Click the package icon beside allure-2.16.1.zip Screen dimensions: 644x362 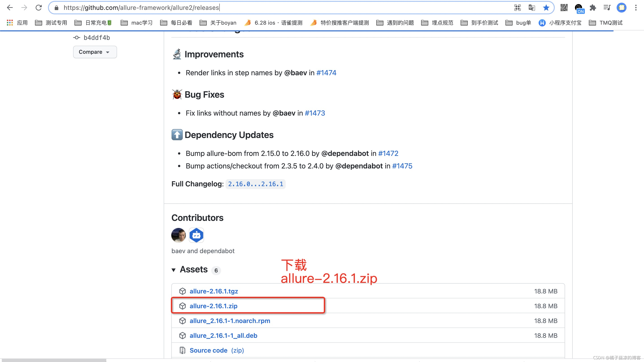click(x=183, y=306)
